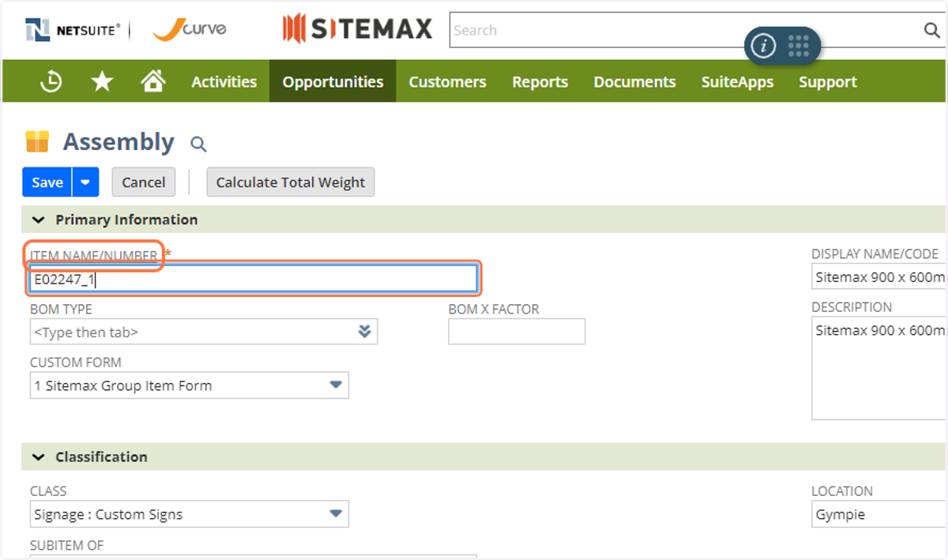Image resolution: width=948 pixels, height=560 pixels.
Task: Open the Activities menu
Action: click(224, 81)
